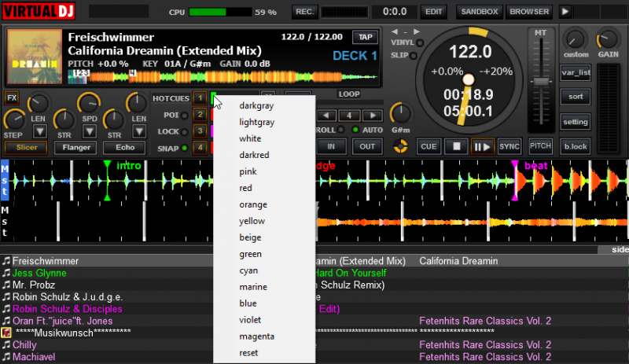
Task: Double the loop length with right arrow
Action: click(373, 116)
